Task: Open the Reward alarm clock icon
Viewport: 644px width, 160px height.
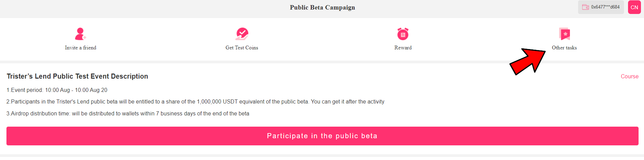Action: point(403,34)
